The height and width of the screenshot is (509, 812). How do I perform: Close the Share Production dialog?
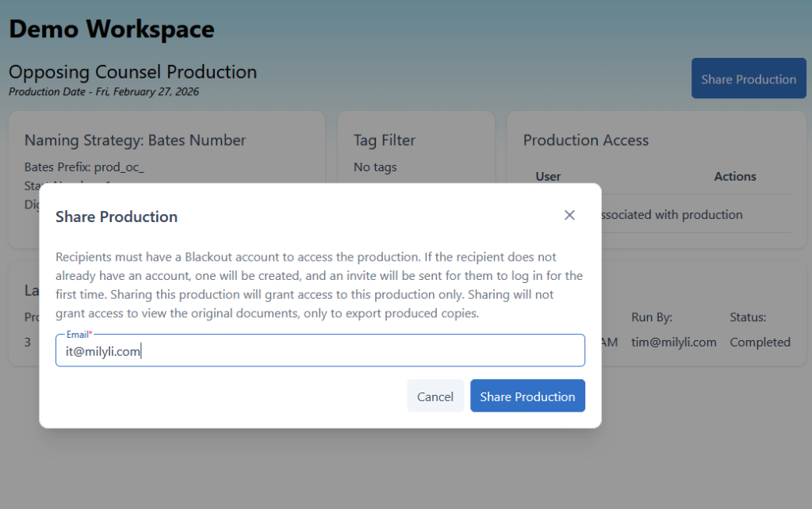pyautogui.click(x=569, y=215)
